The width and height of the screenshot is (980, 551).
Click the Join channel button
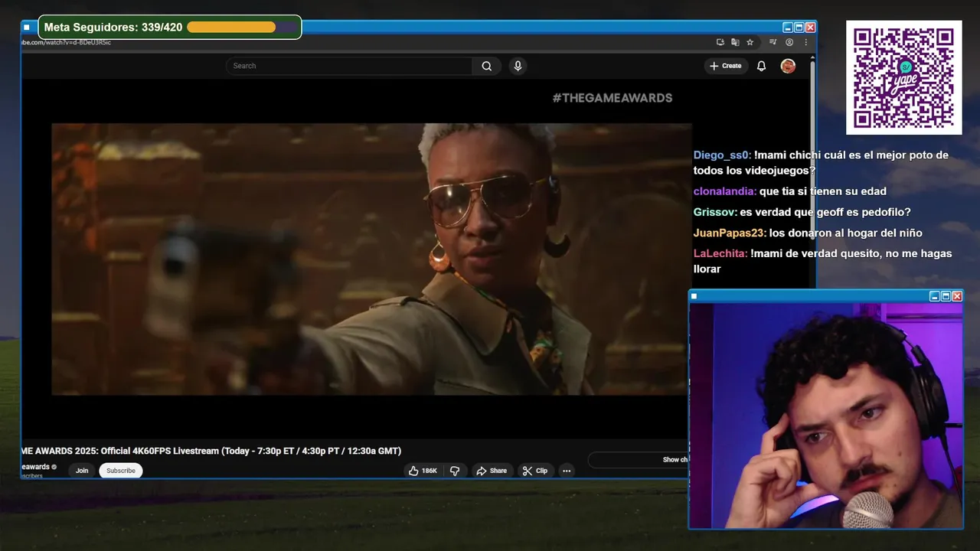pos(82,471)
